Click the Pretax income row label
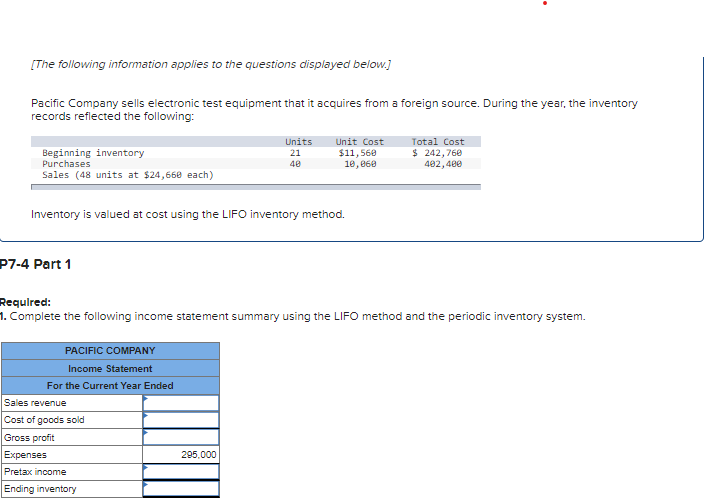 click(x=35, y=471)
